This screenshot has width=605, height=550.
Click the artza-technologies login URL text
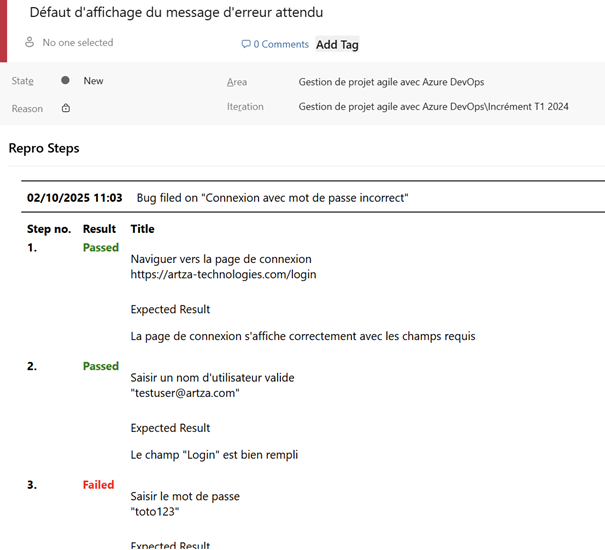(x=223, y=274)
